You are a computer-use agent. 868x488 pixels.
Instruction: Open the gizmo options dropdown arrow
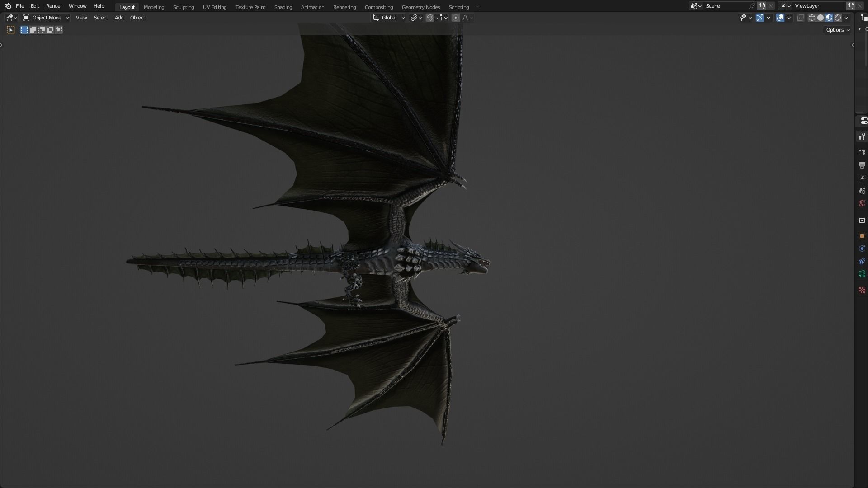(769, 18)
